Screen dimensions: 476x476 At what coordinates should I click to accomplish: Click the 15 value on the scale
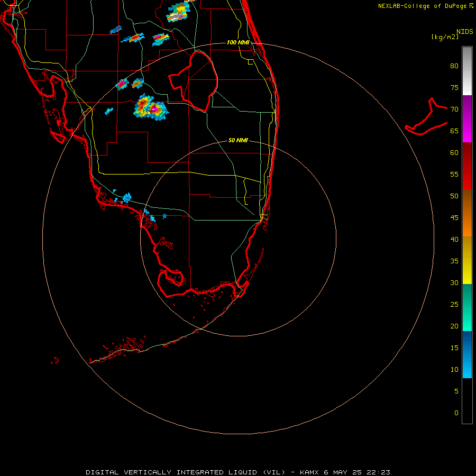point(454,348)
